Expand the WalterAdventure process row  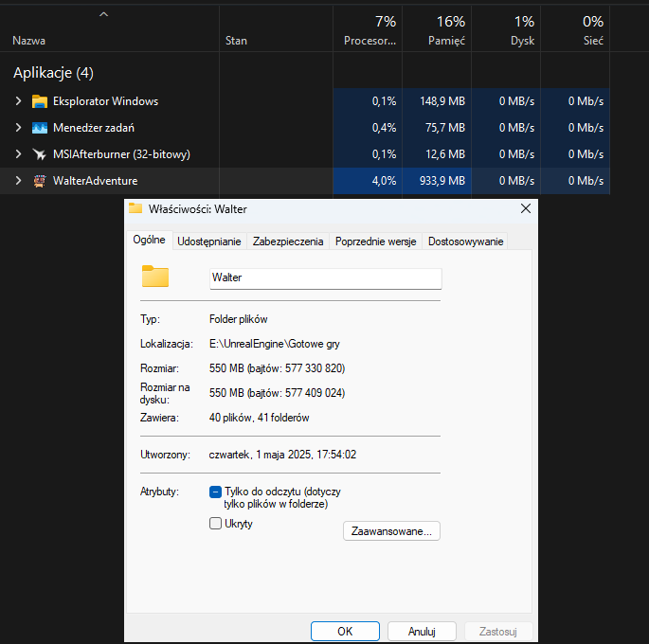(x=17, y=181)
